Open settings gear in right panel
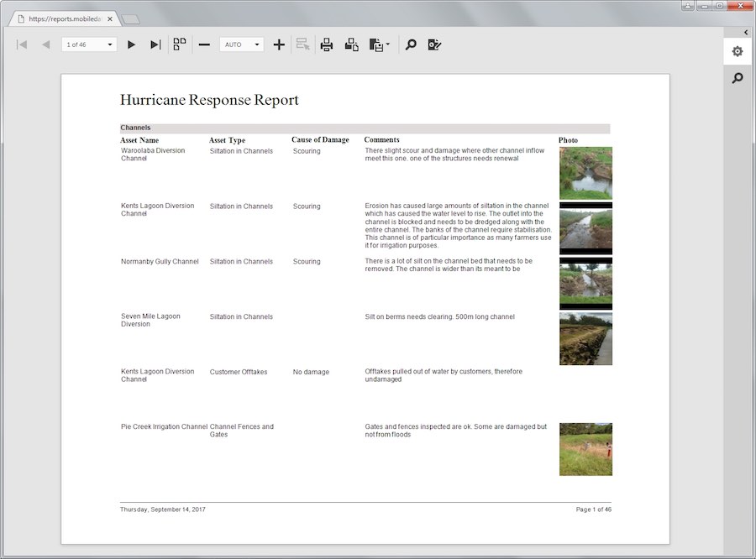The image size is (756, 559). (x=738, y=51)
